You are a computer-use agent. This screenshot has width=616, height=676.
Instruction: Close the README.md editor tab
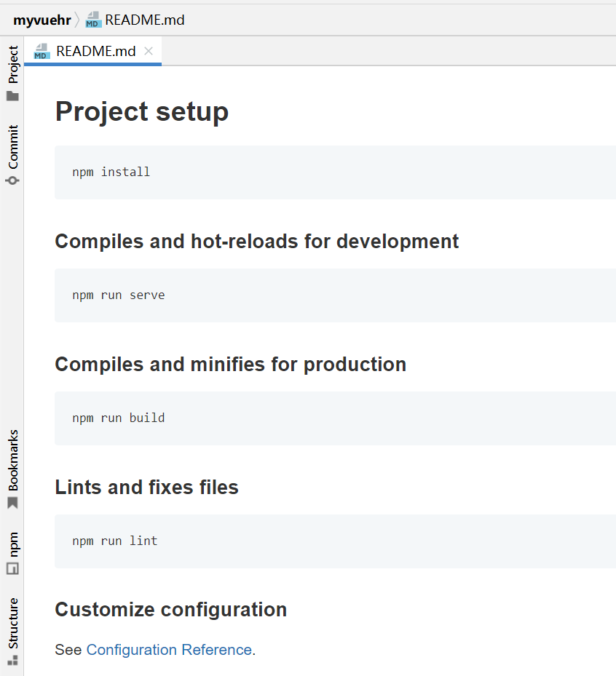point(149,52)
